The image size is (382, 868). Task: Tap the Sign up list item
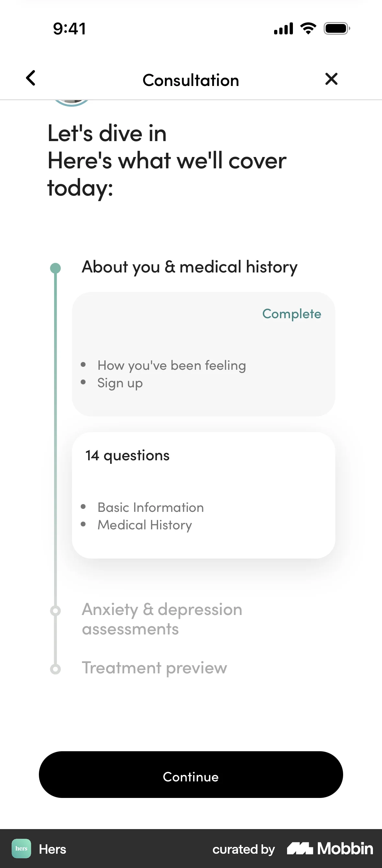pos(120,383)
